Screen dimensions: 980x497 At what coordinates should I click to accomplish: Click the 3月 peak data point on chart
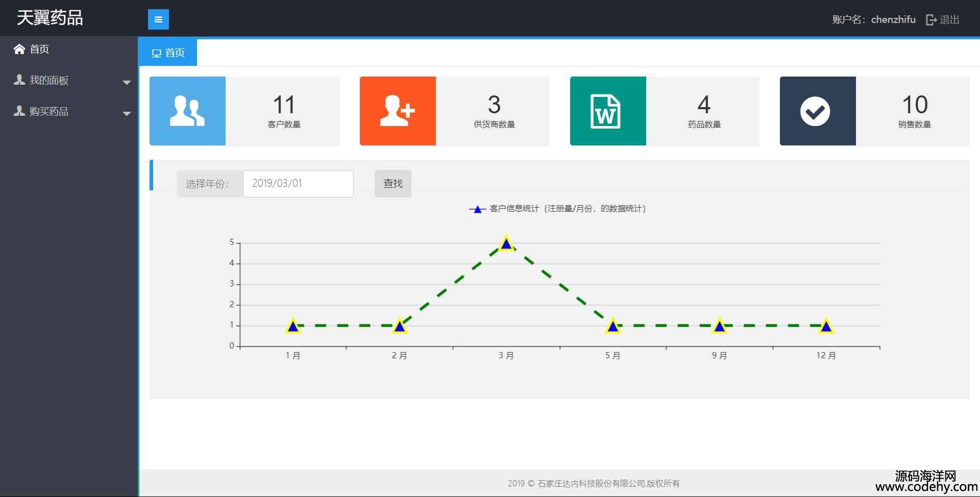pos(506,244)
